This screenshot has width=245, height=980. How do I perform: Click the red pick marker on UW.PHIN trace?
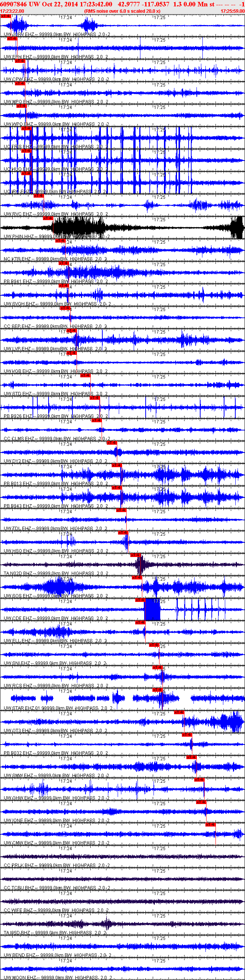click(48, 218)
